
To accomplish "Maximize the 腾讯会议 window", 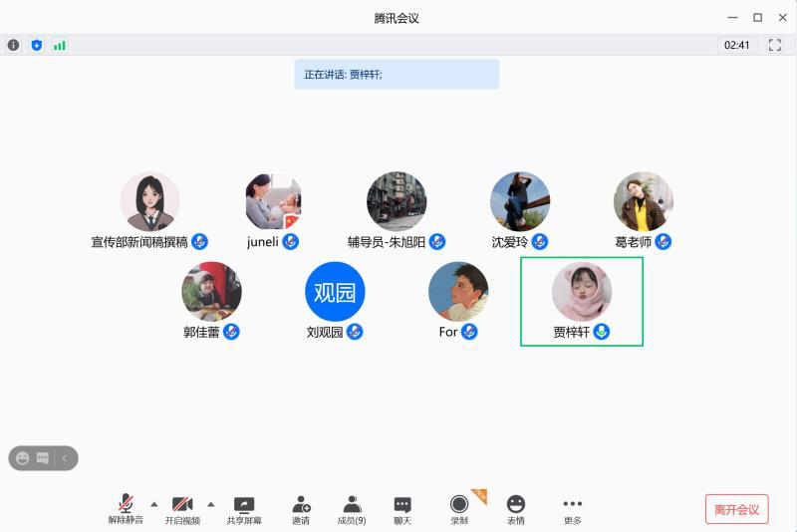I will point(757,18).
